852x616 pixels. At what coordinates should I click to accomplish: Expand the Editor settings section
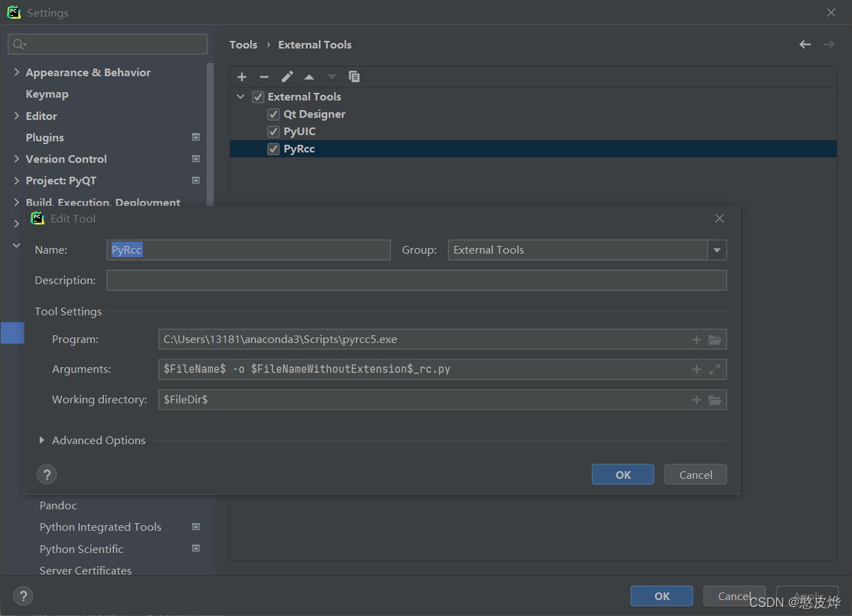tap(17, 116)
